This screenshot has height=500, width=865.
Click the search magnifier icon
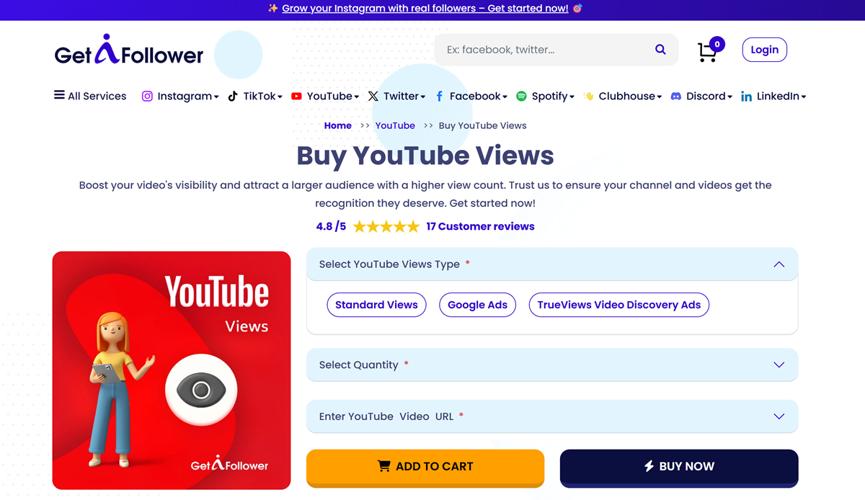click(x=660, y=50)
